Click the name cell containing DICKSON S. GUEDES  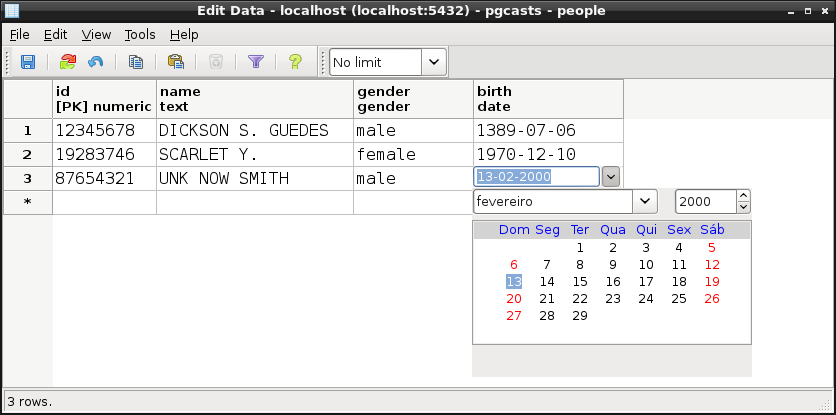(x=255, y=130)
